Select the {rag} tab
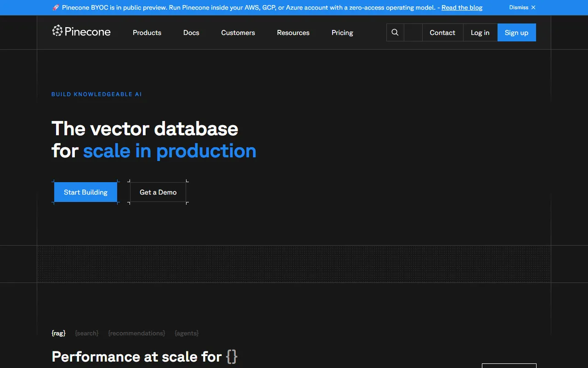Viewport: 588px width, 368px height. [x=58, y=333]
